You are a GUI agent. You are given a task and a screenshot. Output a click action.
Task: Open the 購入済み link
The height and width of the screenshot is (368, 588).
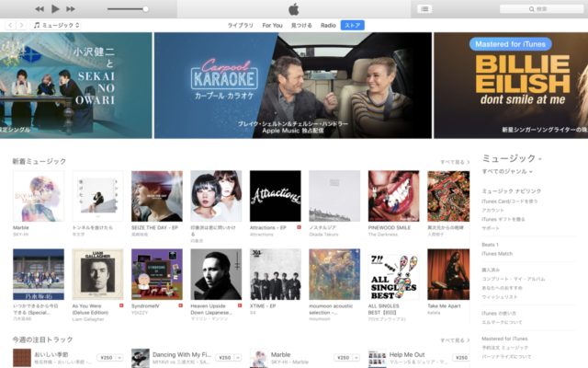[491, 270]
